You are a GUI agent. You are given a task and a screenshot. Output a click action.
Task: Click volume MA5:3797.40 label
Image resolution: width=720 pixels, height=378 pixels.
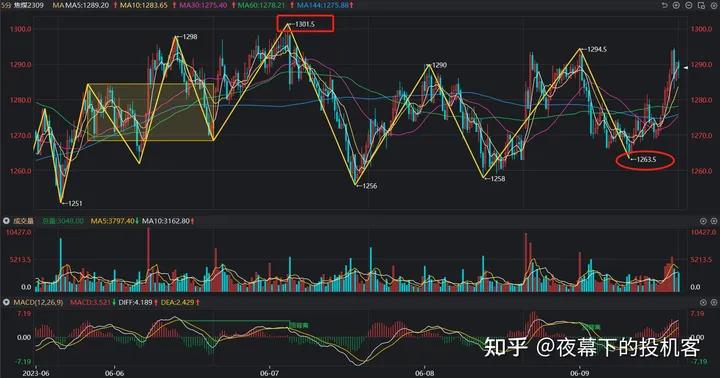point(112,221)
